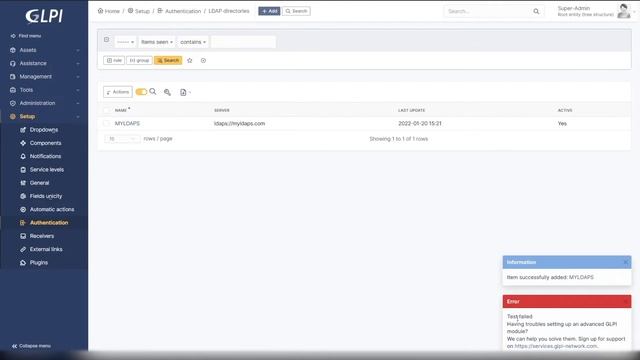
Task: Click the reset search circle icon
Action: click(203, 60)
